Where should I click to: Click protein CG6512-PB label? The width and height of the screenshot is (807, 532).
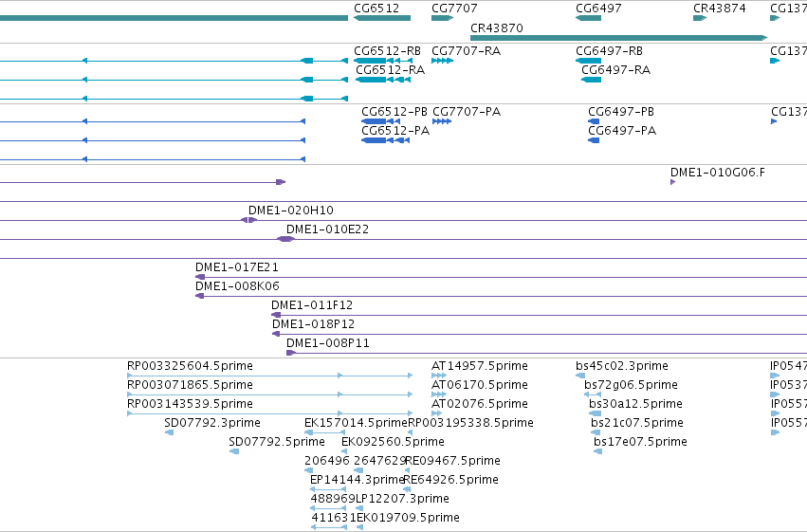[394, 112]
